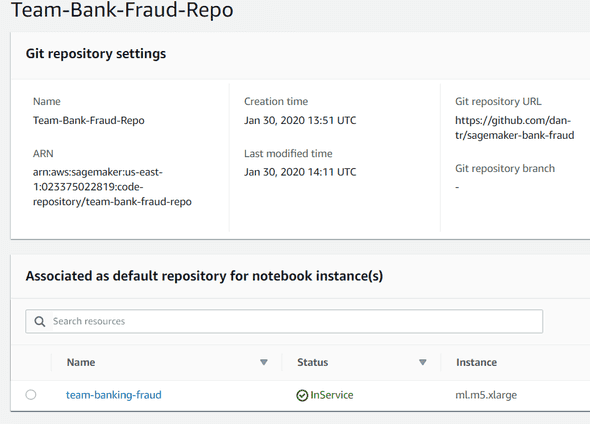The image size is (590, 424).
Task: Click the InService green checkmark icon
Action: (302, 395)
